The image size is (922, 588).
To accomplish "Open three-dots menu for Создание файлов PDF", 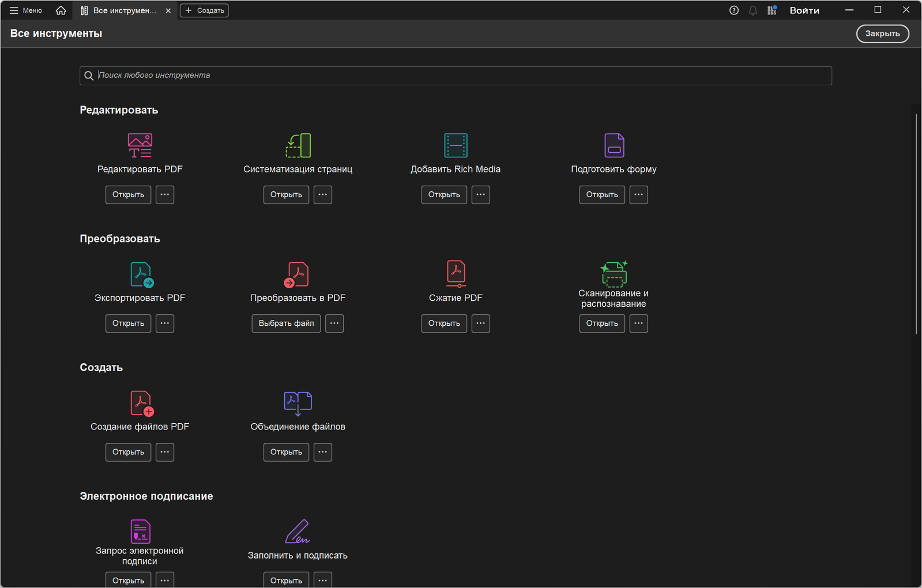I will tap(165, 452).
